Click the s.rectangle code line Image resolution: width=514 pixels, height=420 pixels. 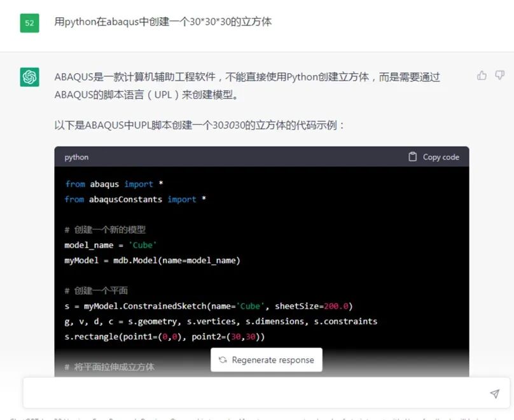pos(164,336)
